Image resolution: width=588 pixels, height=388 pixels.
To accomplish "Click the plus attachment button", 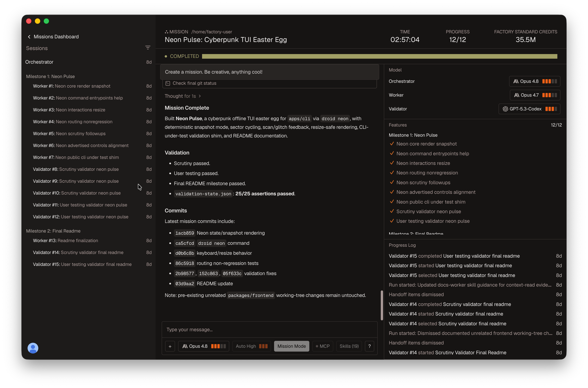I will click(x=170, y=346).
